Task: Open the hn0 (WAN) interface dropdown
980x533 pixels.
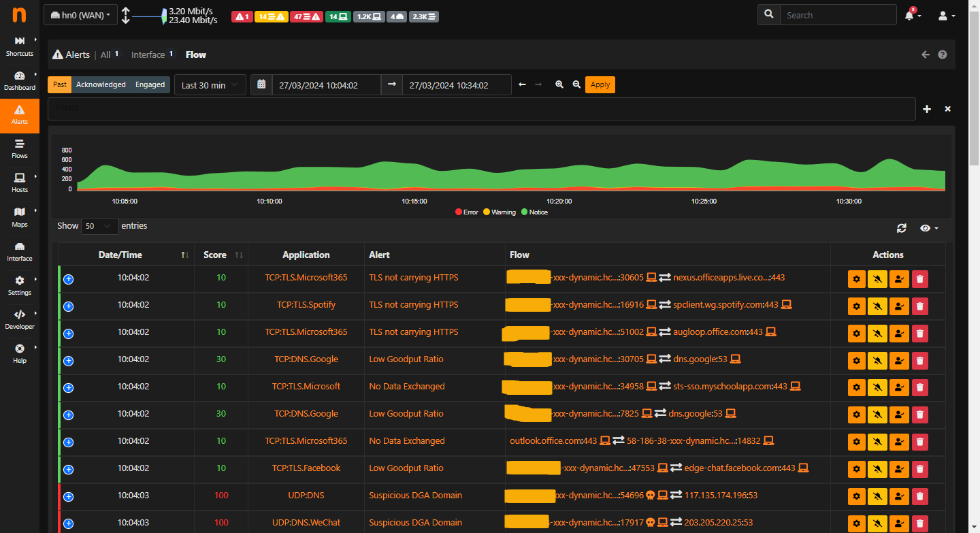Action: pyautogui.click(x=80, y=15)
